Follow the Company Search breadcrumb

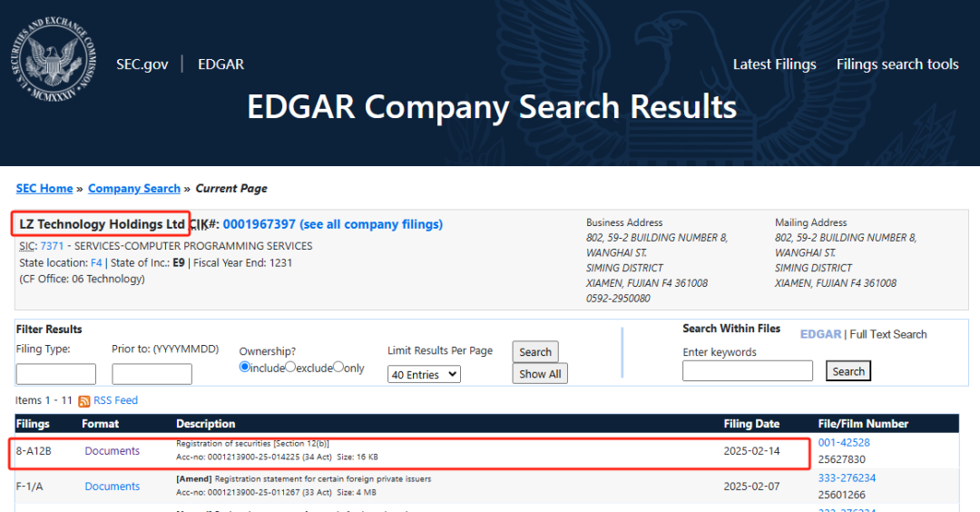point(133,188)
